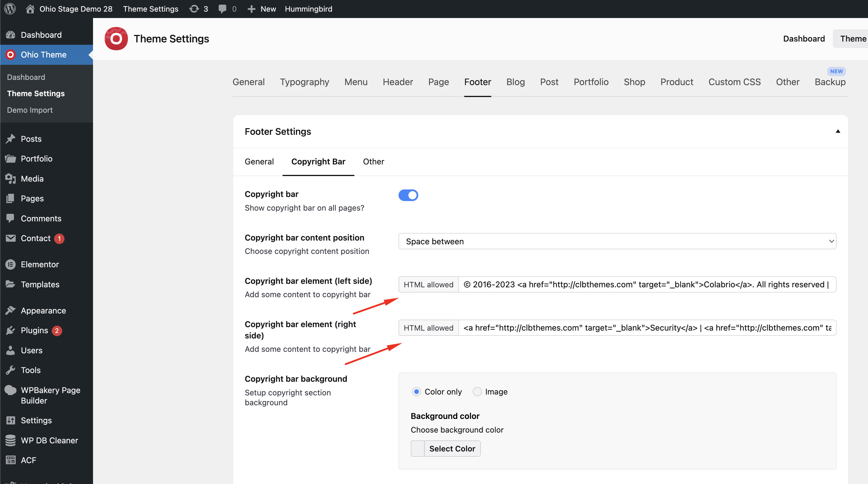Click the Appearance paintbrush icon

pos(10,310)
